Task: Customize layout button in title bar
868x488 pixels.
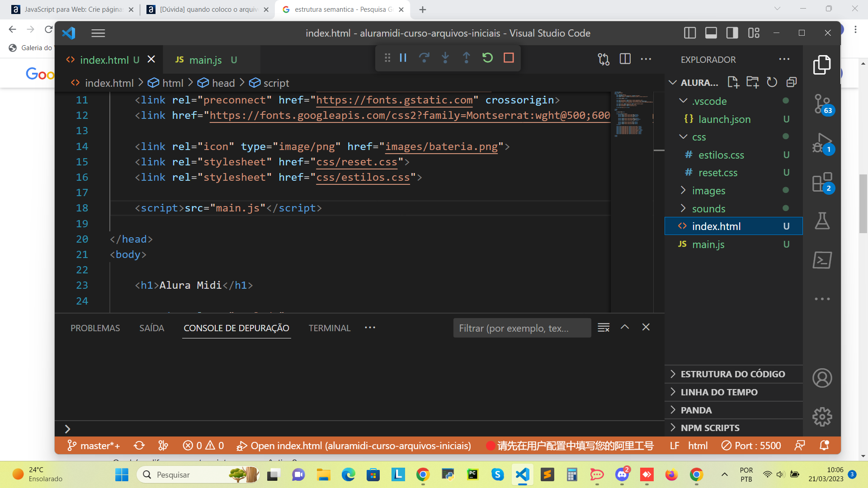Action: (x=754, y=33)
